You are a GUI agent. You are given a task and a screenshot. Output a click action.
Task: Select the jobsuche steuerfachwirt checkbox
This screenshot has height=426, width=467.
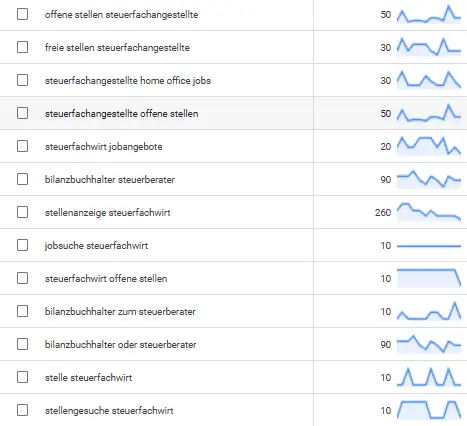pyautogui.click(x=22, y=245)
